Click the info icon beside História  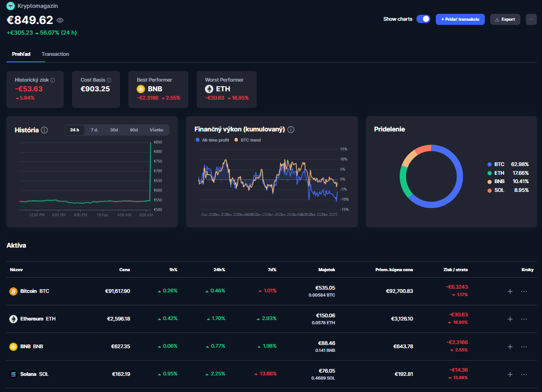44,130
